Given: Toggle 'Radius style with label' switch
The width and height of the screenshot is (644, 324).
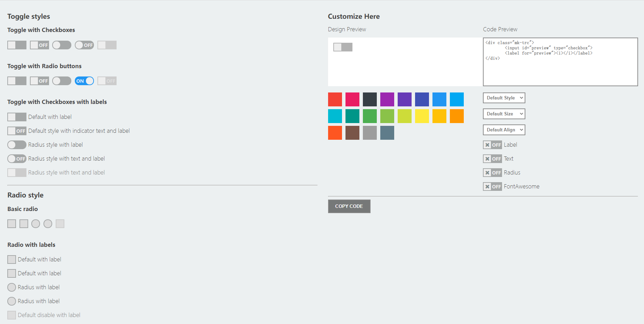Looking at the screenshot, I should coord(17,145).
